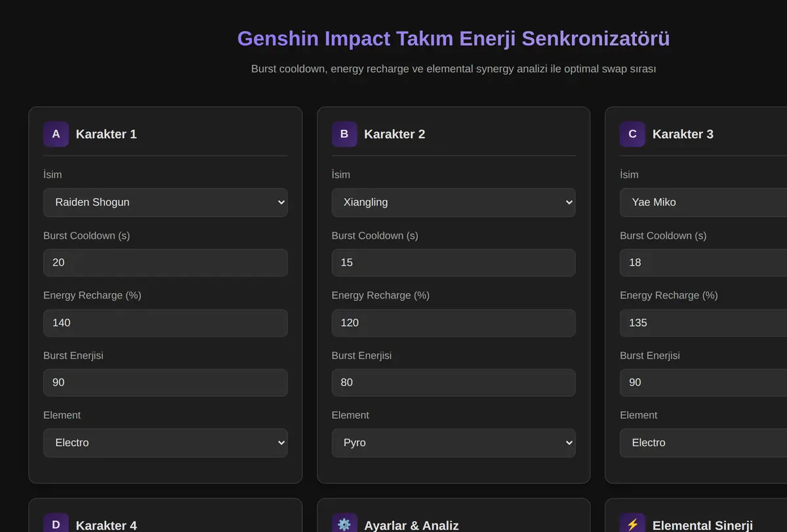The width and height of the screenshot is (787, 532).
Task: Click the İsim label in Karakter 1
Action: click(52, 174)
